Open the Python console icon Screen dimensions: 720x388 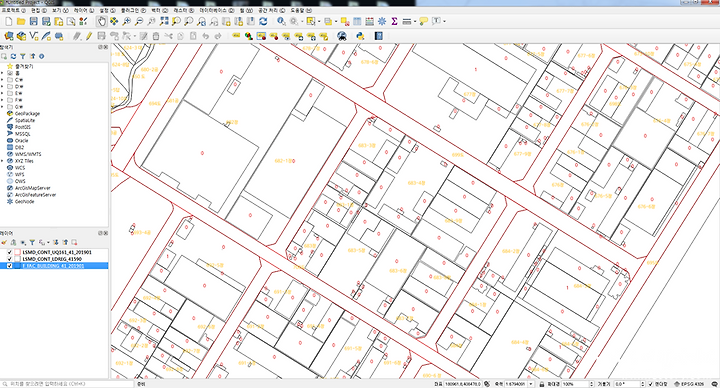pyautogui.click(x=360, y=36)
